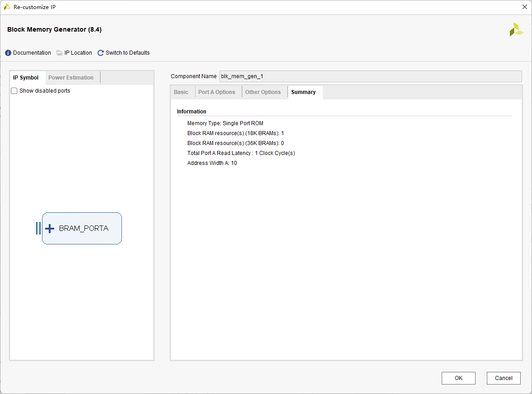Click Address Width A: 10 text
Viewport: 532px width, 394px height.
click(x=212, y=163)
